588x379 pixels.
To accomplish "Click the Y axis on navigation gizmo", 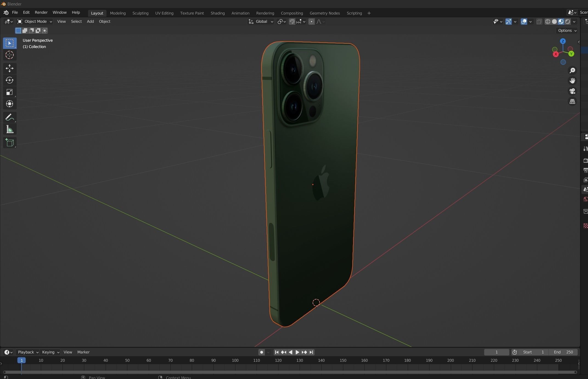I will click(x=571, y=54).
